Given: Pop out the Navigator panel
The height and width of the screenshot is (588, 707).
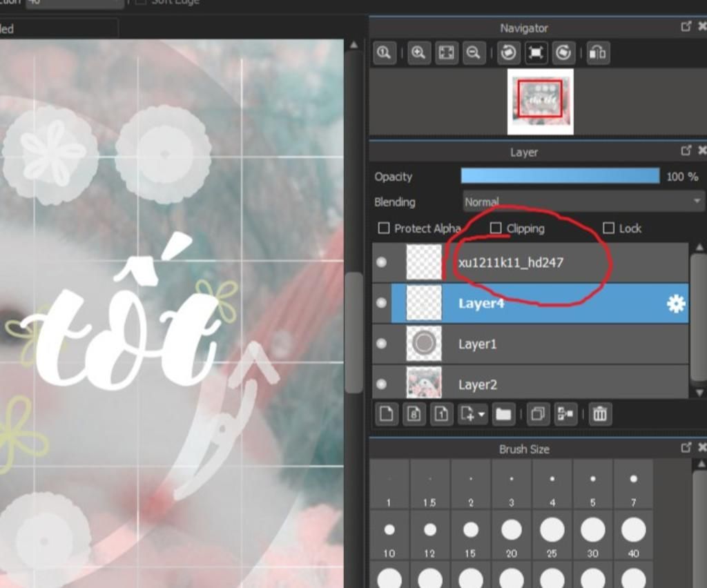Looking at the screenshot, I should [686, 27].
